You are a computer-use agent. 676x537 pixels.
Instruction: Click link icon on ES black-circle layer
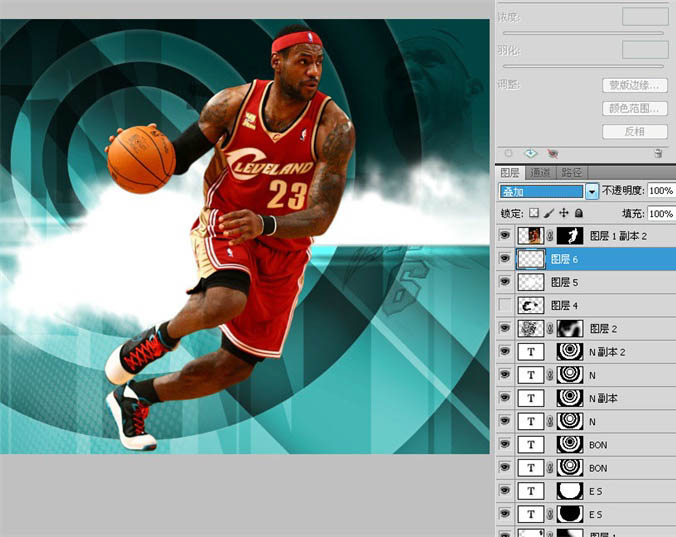point(550,514)
